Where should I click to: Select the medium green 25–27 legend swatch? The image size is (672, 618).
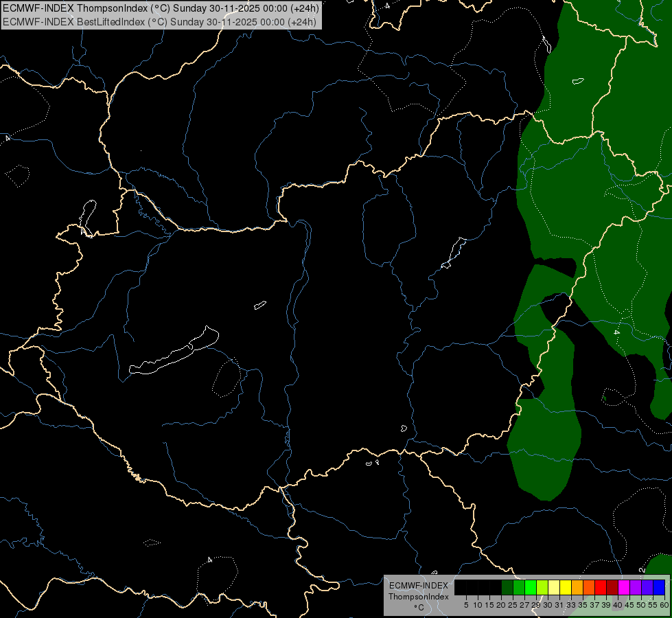click(x=519, y=587)
